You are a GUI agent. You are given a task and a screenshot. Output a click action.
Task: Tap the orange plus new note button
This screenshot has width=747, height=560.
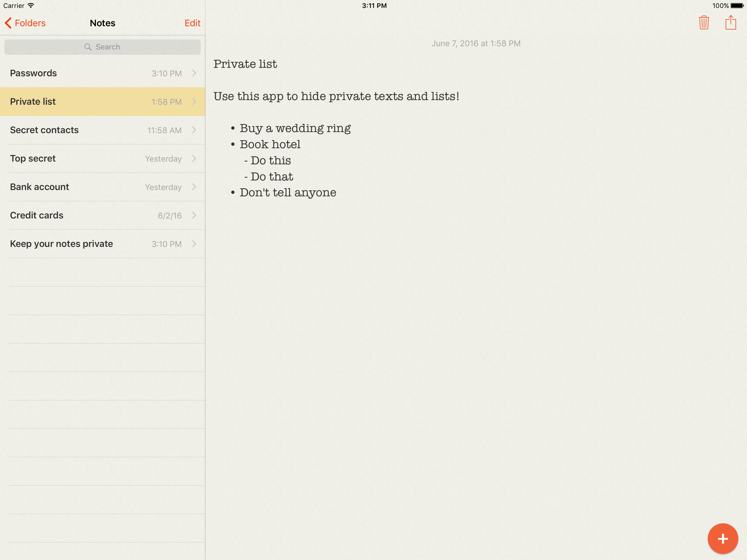click(x=722, y=538)
